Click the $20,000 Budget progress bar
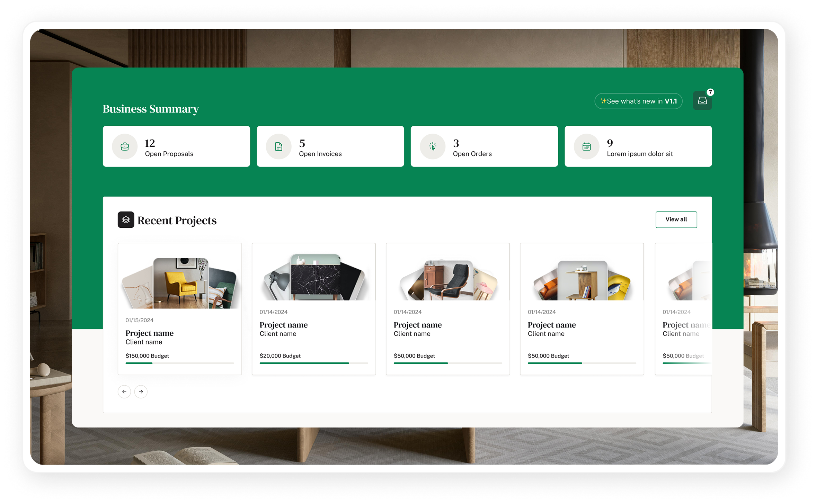This screenshot has width=816, height=504. pyautogui.click(x=313, y=363)
